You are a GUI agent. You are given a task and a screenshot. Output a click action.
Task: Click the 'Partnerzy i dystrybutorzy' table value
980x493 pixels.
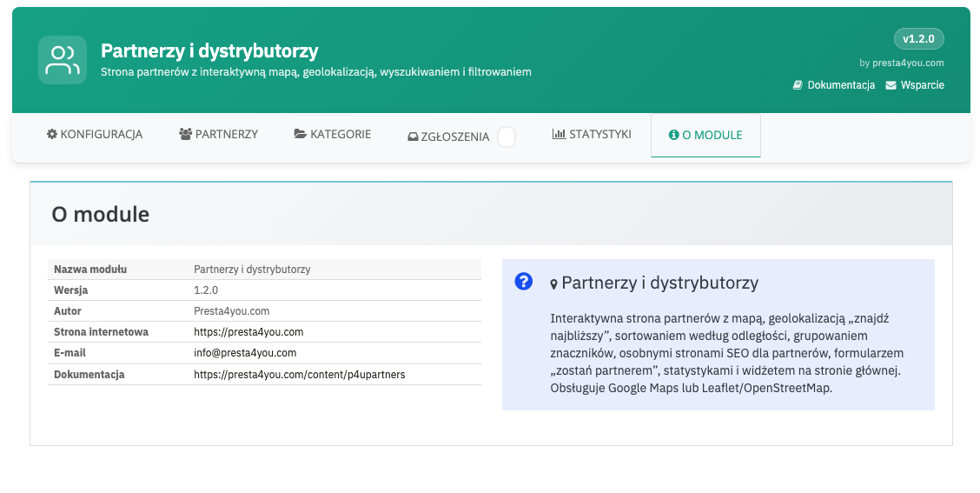252,270
